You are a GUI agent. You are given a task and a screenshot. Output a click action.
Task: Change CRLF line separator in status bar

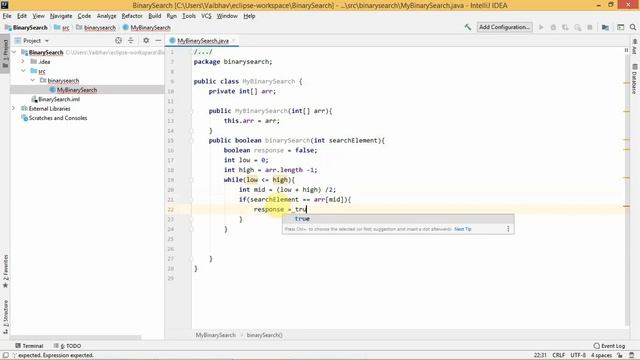(558, 355)
